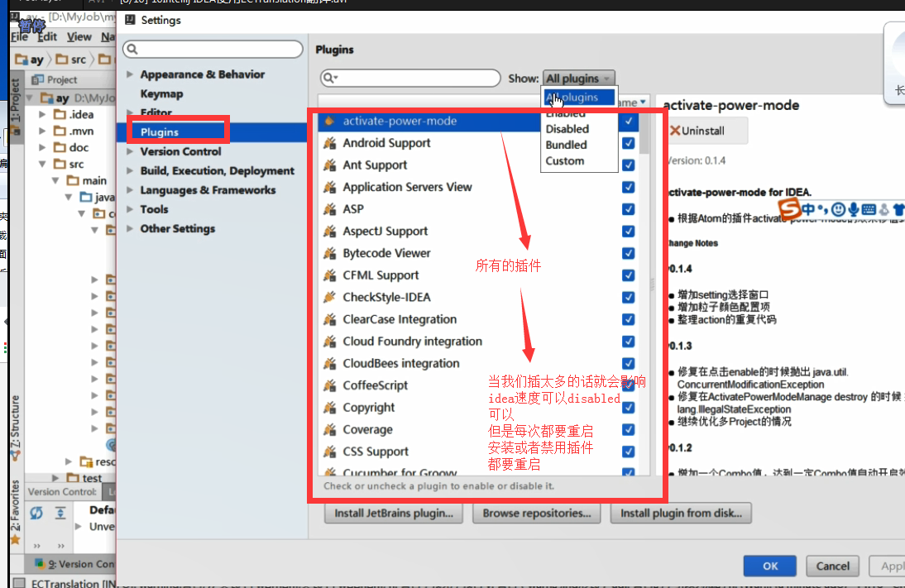Screen dimensions: 905x588
Task: Uncheck the Application Servers View checkbox
Action: pyautogui.click(x=629, y=187)
